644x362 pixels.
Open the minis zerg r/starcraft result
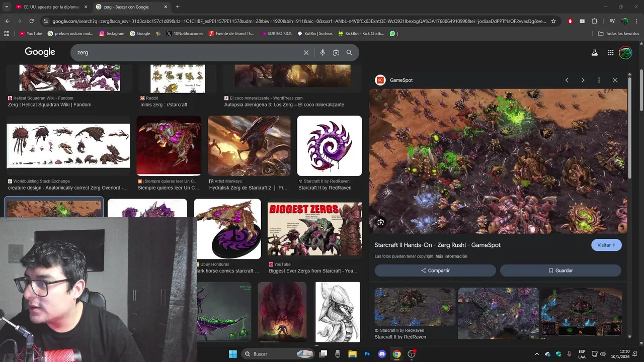click(x=164, y=105)
